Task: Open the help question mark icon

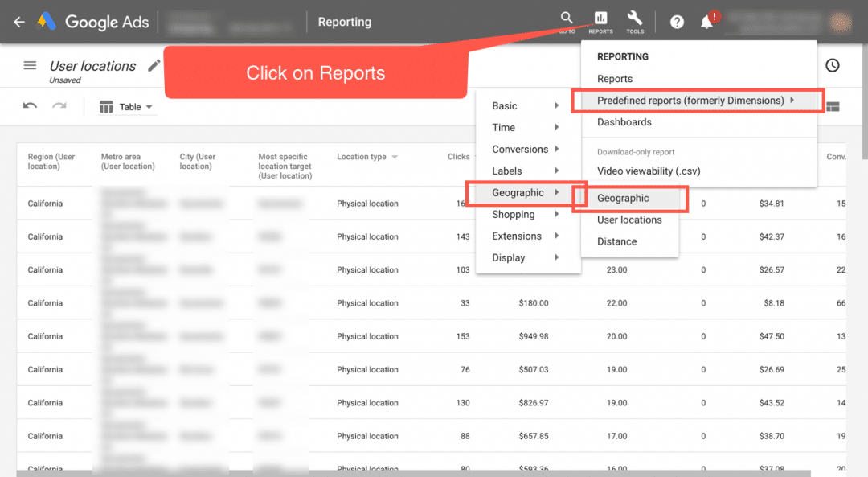Action: (x=677, y=22)
